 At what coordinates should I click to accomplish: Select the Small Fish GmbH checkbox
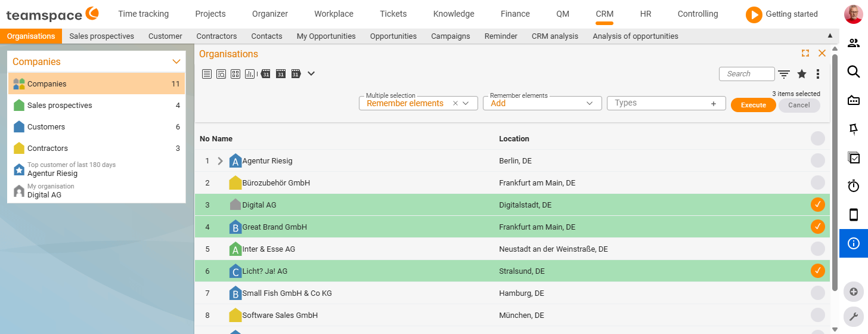click(x=818, y=293)
